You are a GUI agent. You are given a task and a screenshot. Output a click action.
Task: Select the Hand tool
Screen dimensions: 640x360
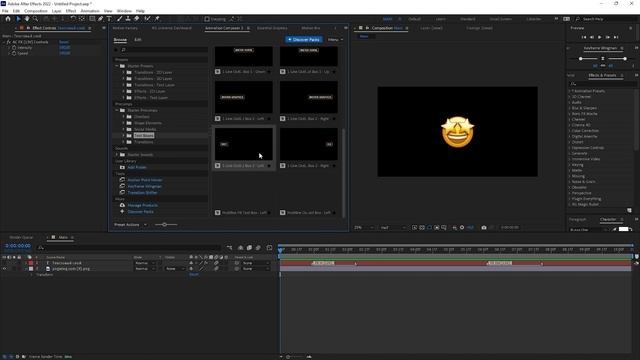(27, 19)
